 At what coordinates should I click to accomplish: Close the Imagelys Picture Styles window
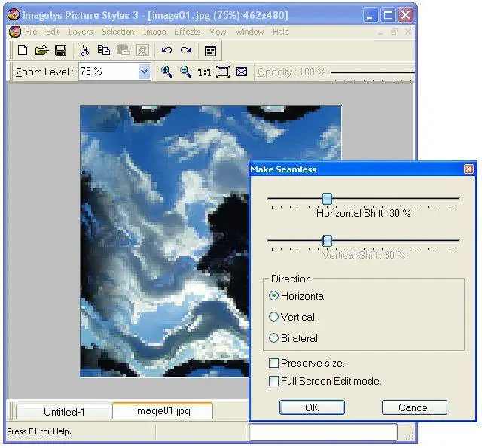pyautogui.click(x=406, y=15)
